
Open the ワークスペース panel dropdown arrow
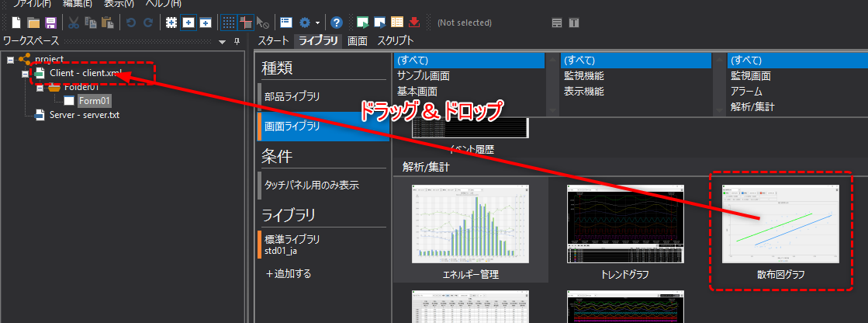(x=223, y=42)
